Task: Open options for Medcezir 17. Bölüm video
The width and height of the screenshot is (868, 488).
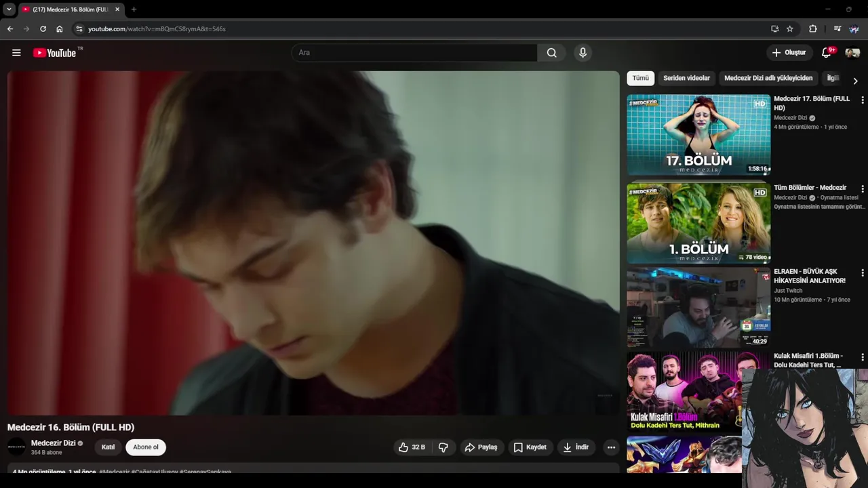Action: pyautogui.click(x=862, y=100)
